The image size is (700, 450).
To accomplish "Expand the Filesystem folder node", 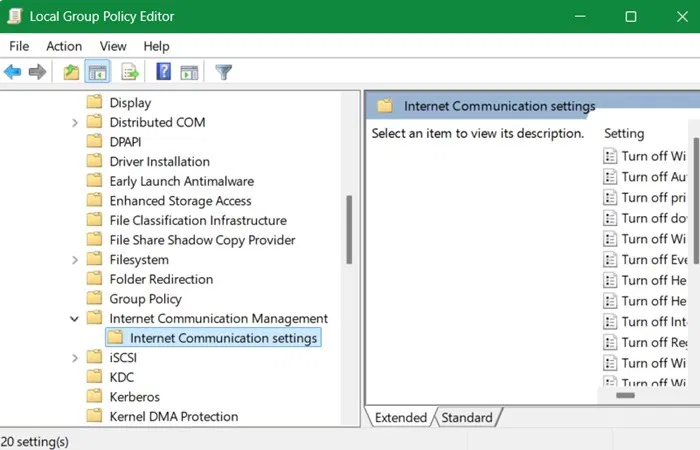I will coord(75,260).
